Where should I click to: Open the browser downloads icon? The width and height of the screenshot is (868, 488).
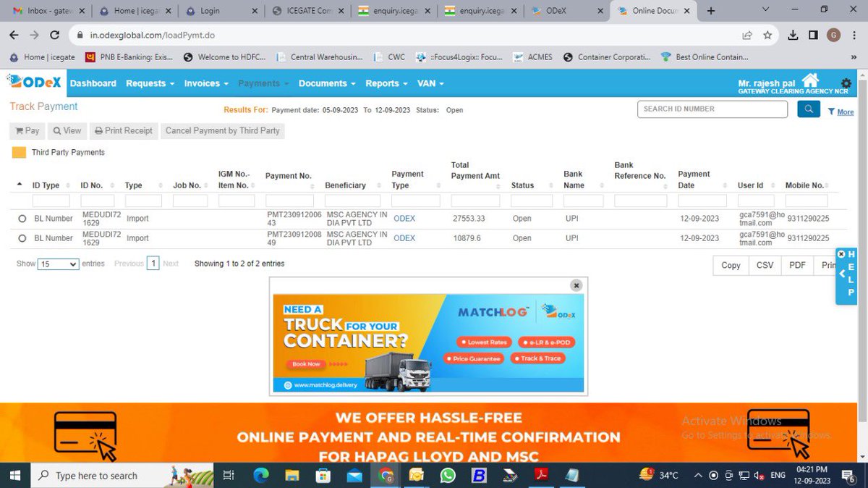point(793,35)
